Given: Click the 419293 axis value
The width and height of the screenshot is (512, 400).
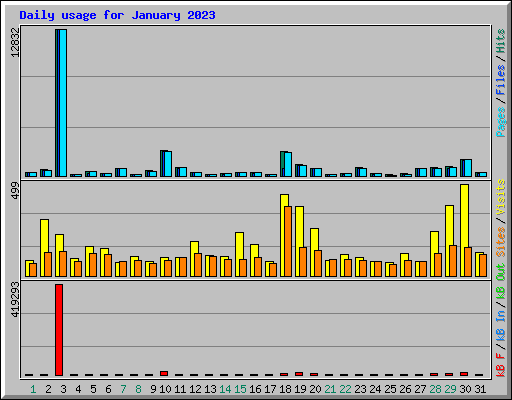Looking at the screenshot, I should tap(15, 299).
